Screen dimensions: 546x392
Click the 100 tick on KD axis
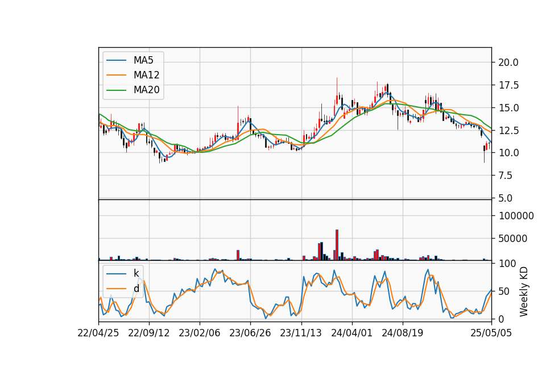507,264
